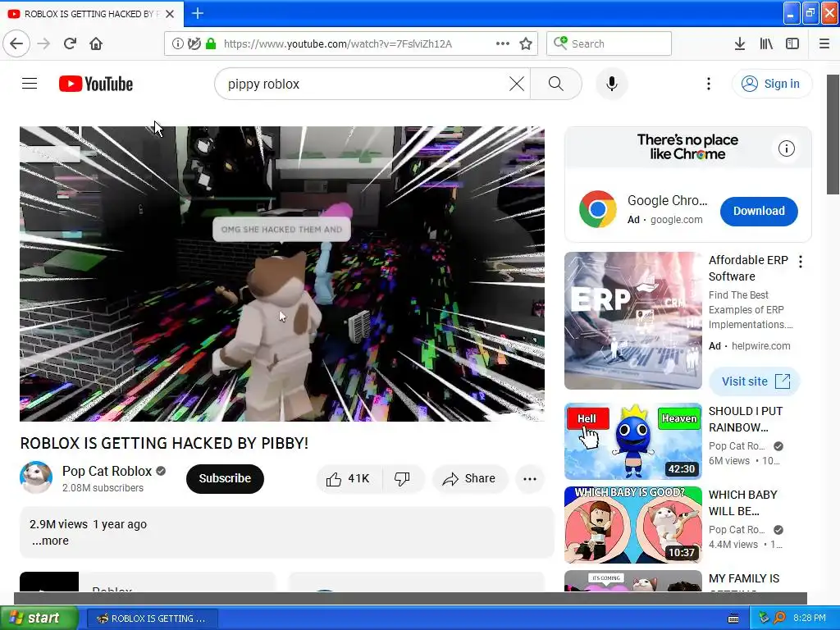This screenshot has height=630, width=840.
Task: Start voice search with microphone icon
Action: (x=612, y=84)
